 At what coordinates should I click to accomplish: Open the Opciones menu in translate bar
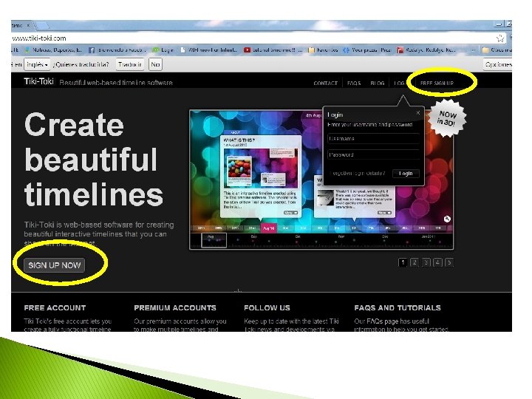497,64
